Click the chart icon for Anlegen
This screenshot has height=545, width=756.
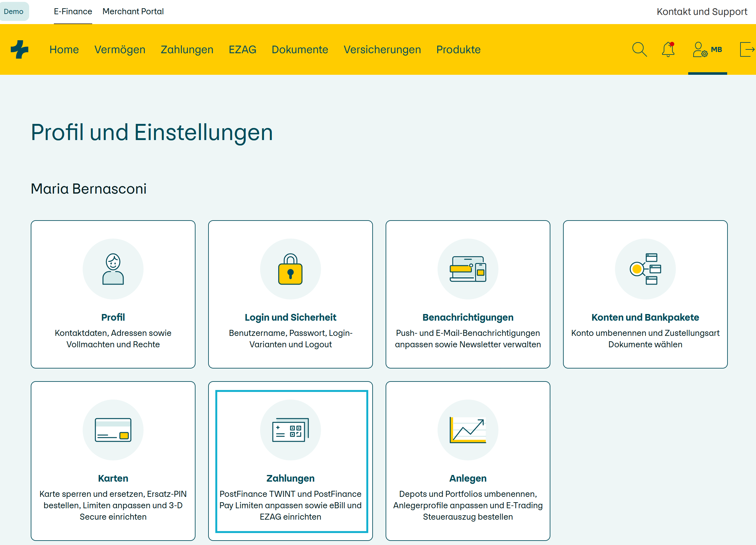click(x=468, y=430)
